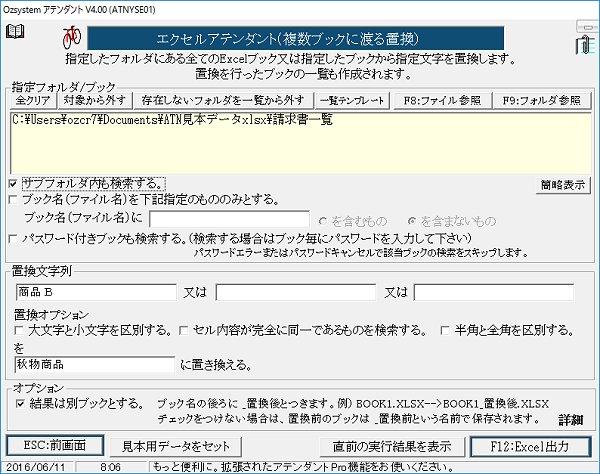Click the red bicycle icon
Image resolution: width=600 pixels, height=474 pixels.
tap(72, 37)
